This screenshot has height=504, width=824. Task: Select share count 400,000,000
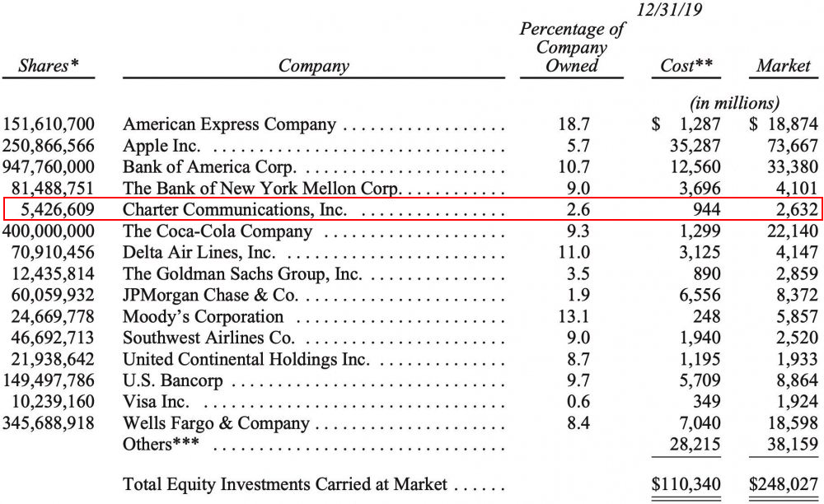pyautogui.click(x=49, y=231)
